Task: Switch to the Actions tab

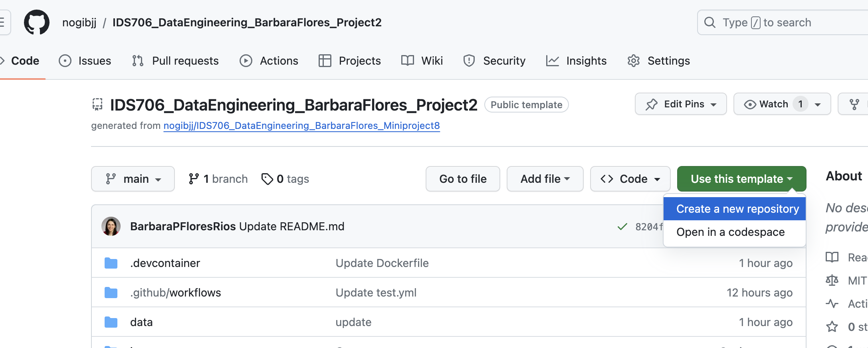Action: coord(269,61)
